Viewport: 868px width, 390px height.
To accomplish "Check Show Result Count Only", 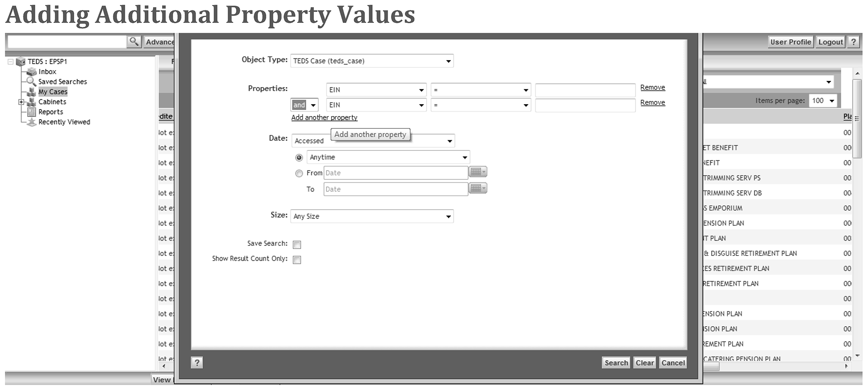I will click(x=297, y=260).
